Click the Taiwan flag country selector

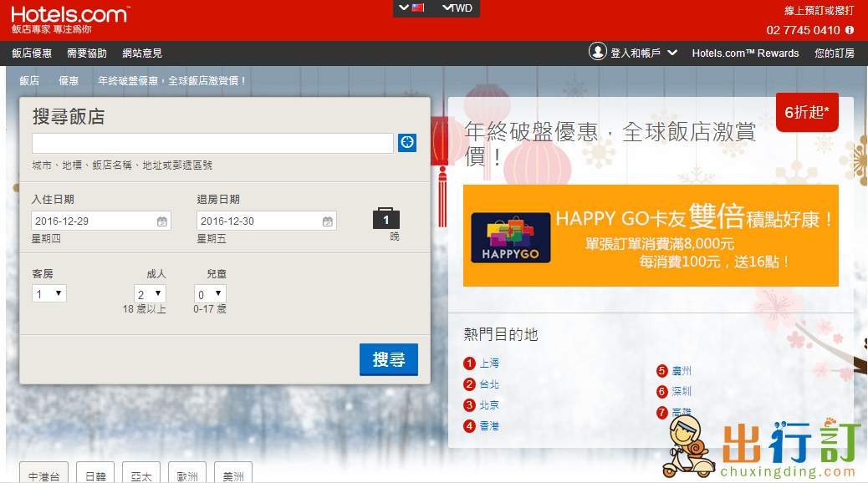click(412, 8)
